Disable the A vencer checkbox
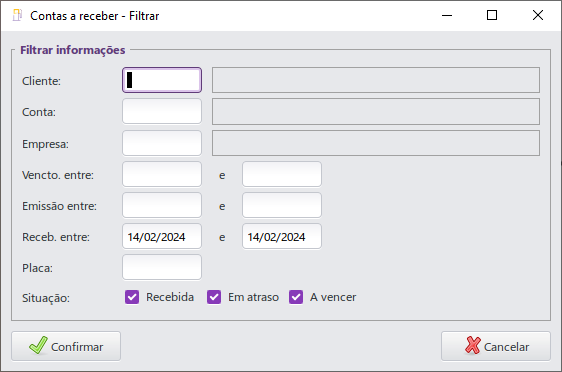Image resolution: width=562 pixels, height=372 pixels. pos(296,297)
